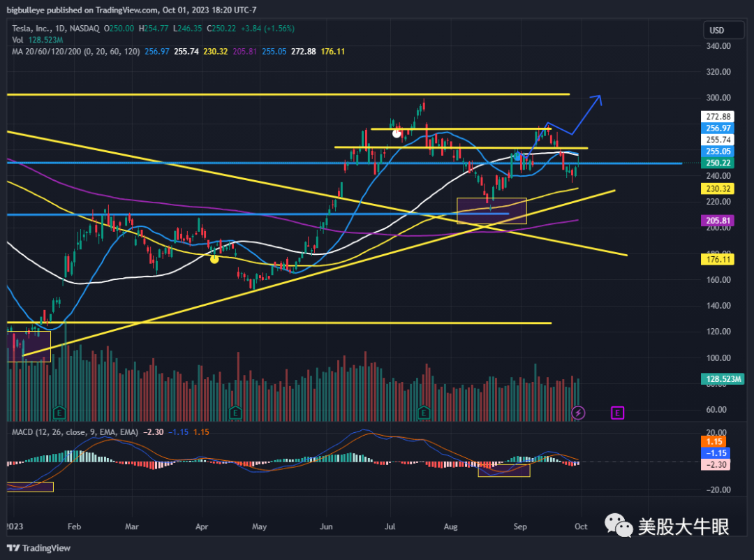Click the close value C250.22 in legend
The image size is (754, 560).
[221, 29]
